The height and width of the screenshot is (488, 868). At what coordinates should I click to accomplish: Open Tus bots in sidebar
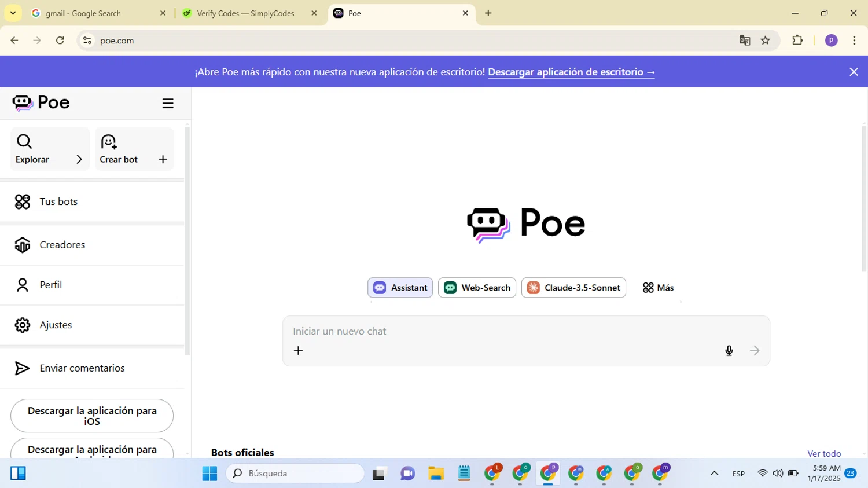pyautogui.click(x=92, y=201)
